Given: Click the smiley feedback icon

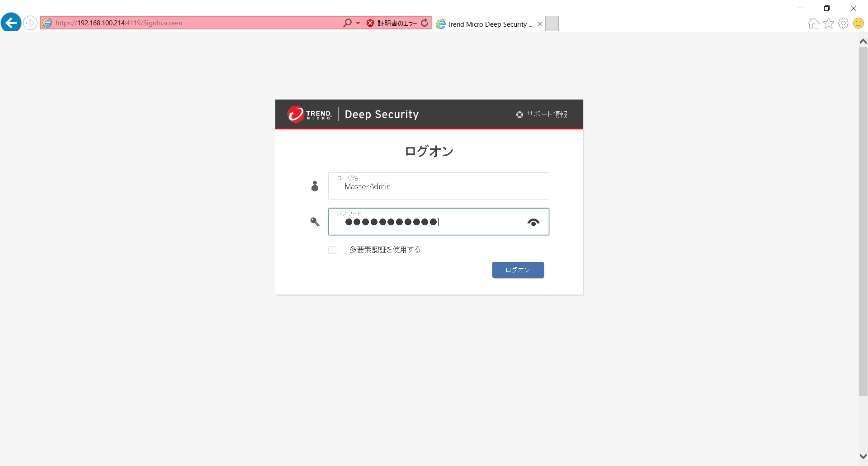Looking at the screenshot, I should (859, 23).
